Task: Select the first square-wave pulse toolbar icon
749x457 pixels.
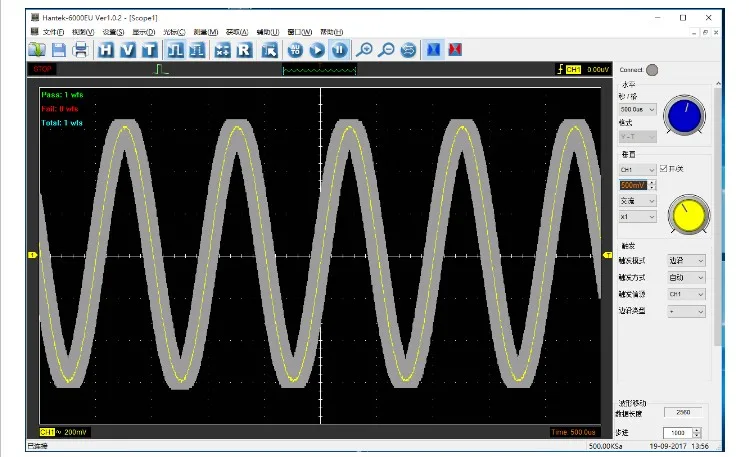Action: click(x=175, y=50)
